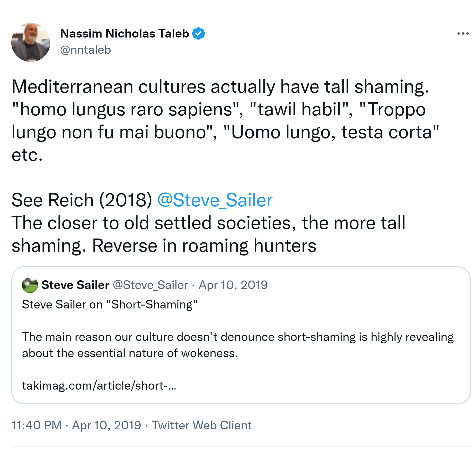Open Nassim Nicholas Taleb's profile picture

31,43
